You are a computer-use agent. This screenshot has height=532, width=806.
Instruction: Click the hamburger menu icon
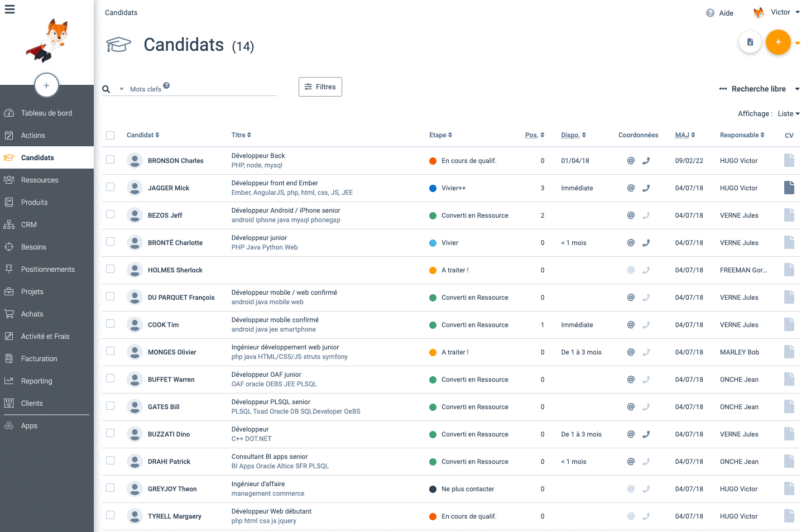click(x=9, y=9)
